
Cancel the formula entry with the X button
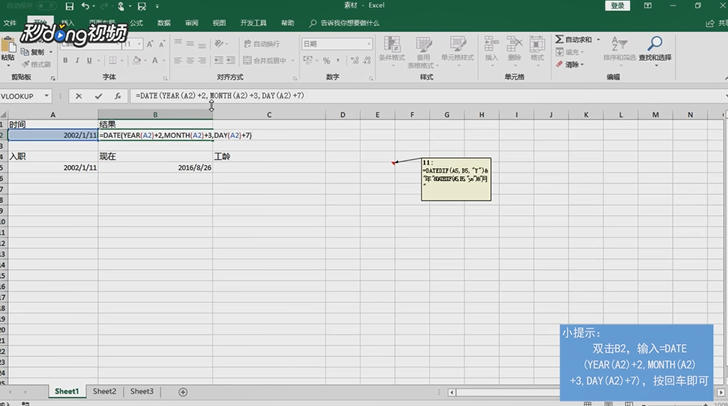click(x=78, y=96)
